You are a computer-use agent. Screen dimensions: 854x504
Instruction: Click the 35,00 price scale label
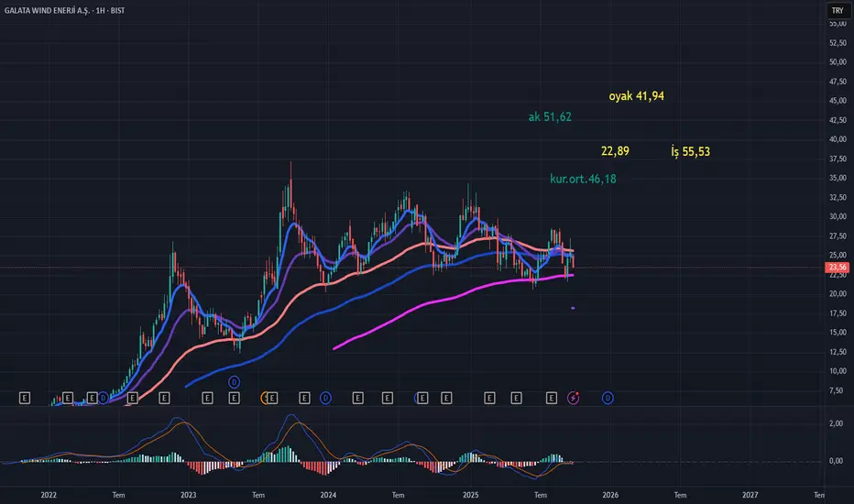[838, 178]
